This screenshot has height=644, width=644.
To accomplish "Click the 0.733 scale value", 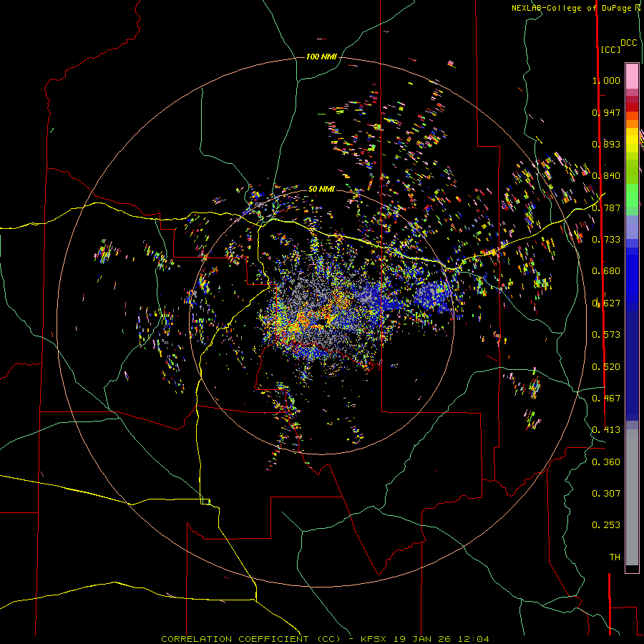I will pos(606,240).
